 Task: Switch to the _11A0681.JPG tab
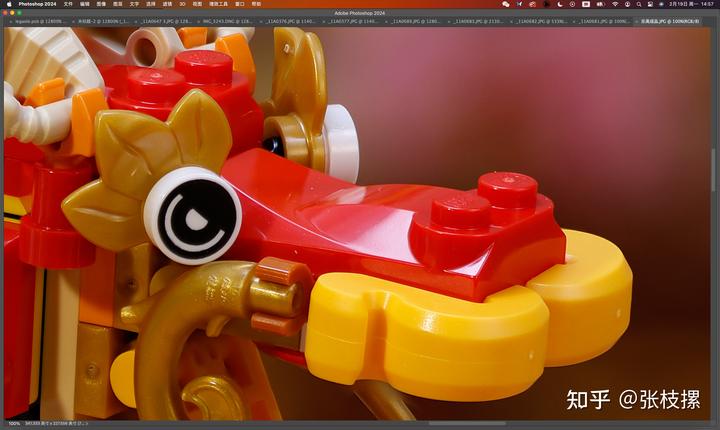pyautogui.click(x=604, y=21)
